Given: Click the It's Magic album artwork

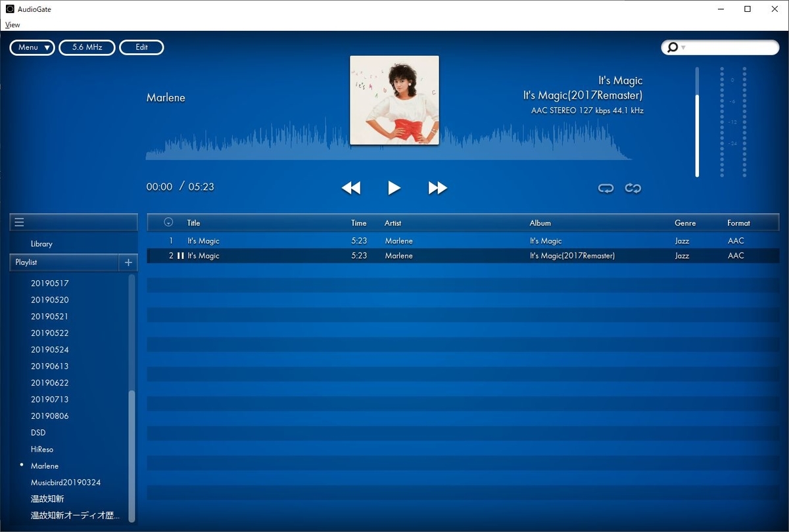Looking at the screenshot, I should [394, 100].
